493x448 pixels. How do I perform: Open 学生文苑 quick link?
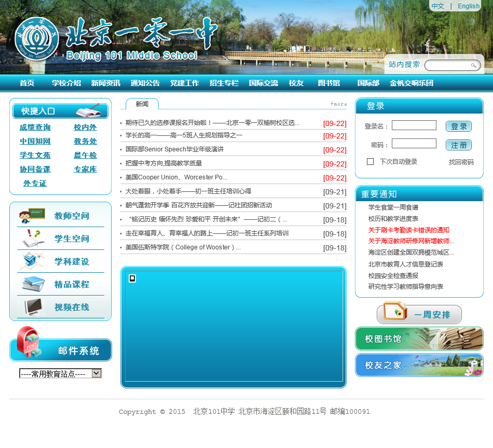(x=35, y=155)
